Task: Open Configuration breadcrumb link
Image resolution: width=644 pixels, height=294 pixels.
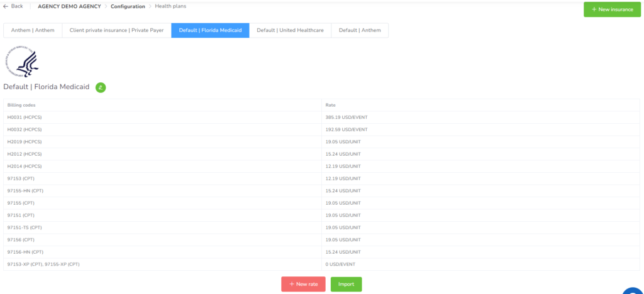Action: (x=128, y=6)
